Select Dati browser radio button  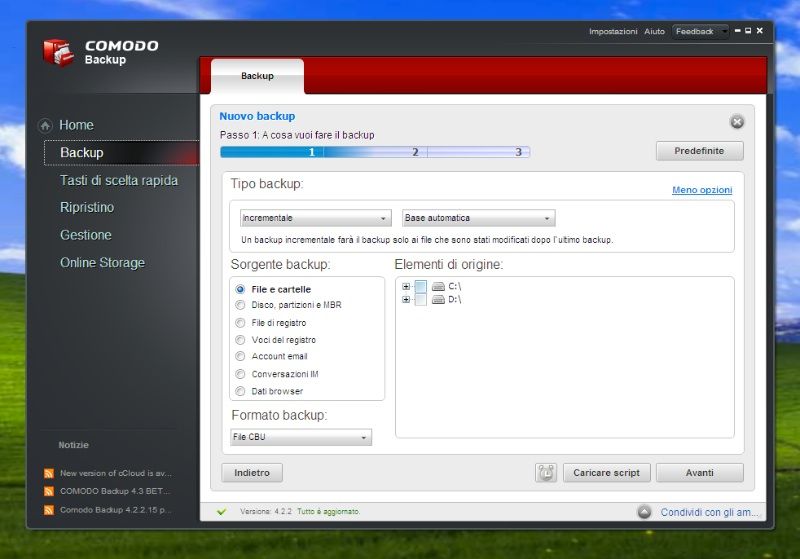click(x=240, y=391)
